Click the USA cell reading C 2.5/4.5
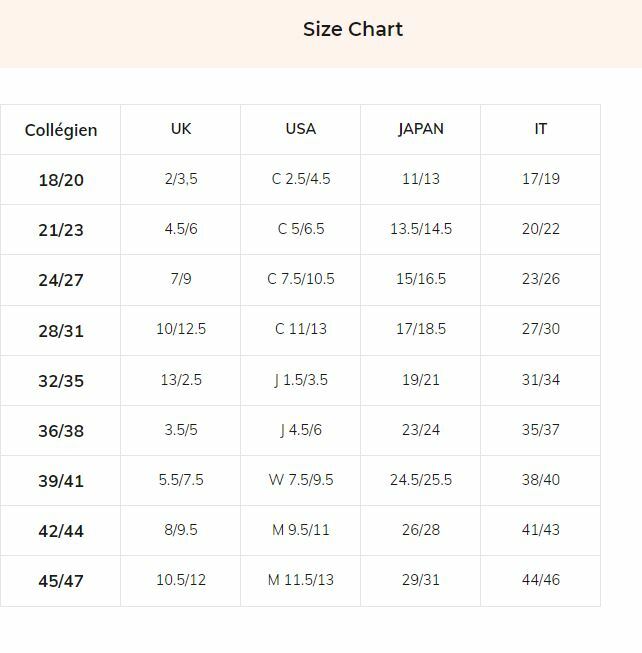The height and width of the screenshot is (653, 642). tap(301, 179)
